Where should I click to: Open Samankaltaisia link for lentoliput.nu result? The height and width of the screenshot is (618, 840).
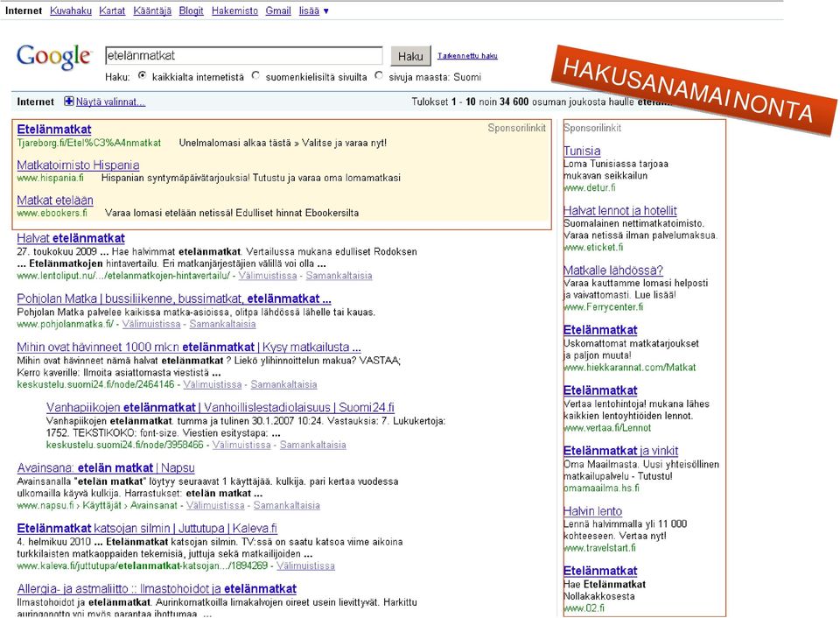[339, 276]
